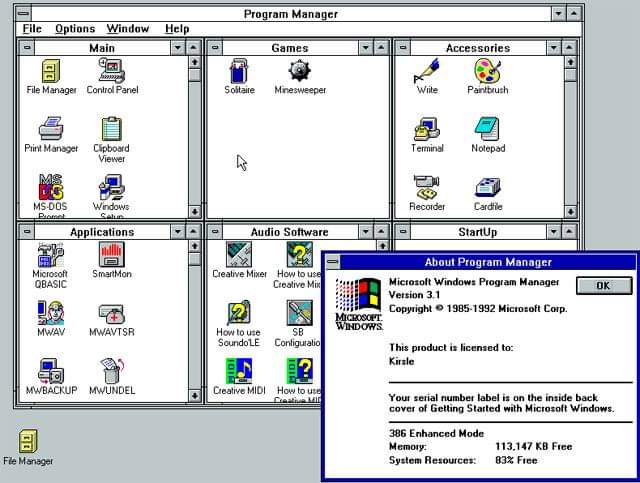Select the Cardfile icon
Screen dimensions: 640x483
(x=488, y=194)
